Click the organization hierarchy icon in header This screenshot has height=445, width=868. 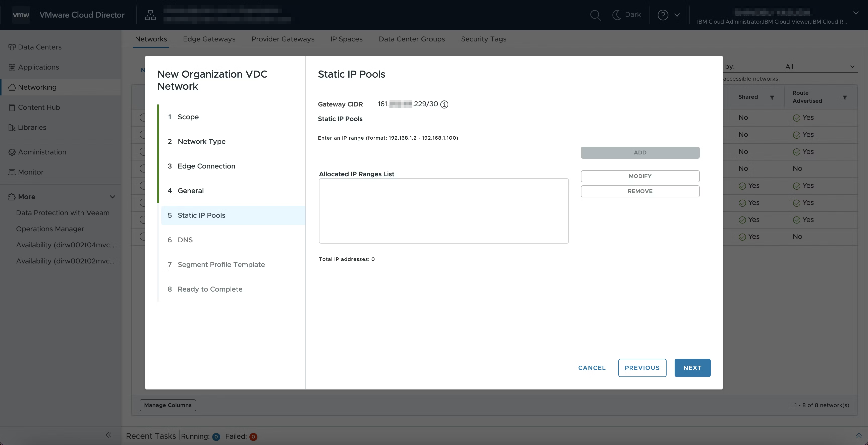coord(150,15)
